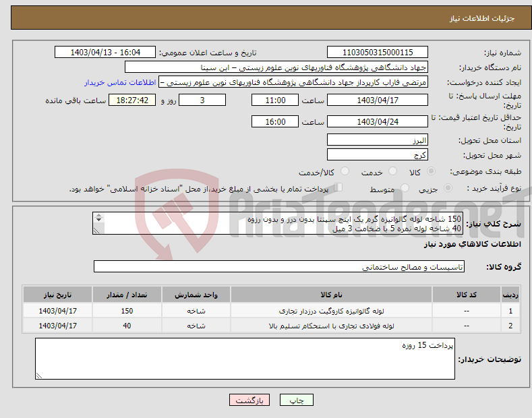The image size is (532, 418).
Task: Select the کالا/خدمت radio button
Action: click(345, 171)
